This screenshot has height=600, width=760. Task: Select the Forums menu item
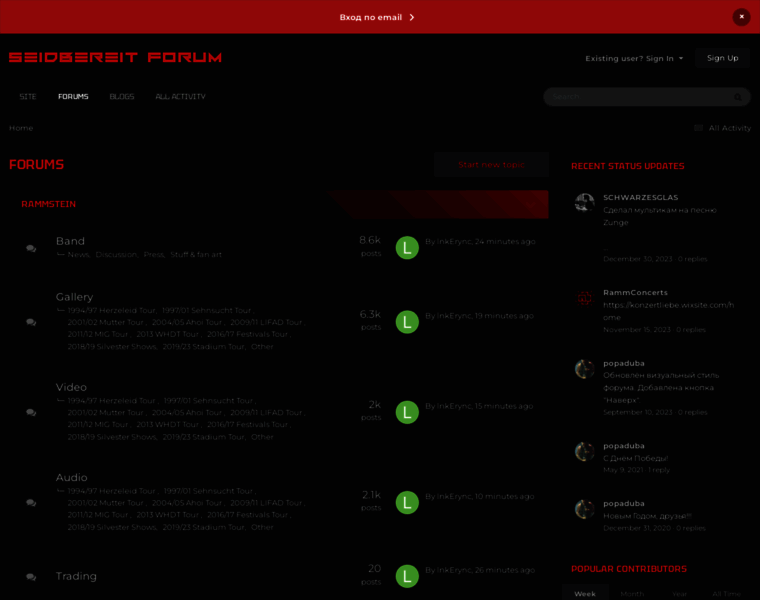(73, 96)
